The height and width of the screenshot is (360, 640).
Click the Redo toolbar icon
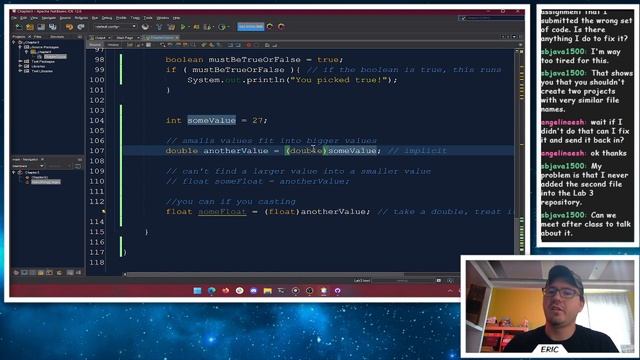coord(81,27)
